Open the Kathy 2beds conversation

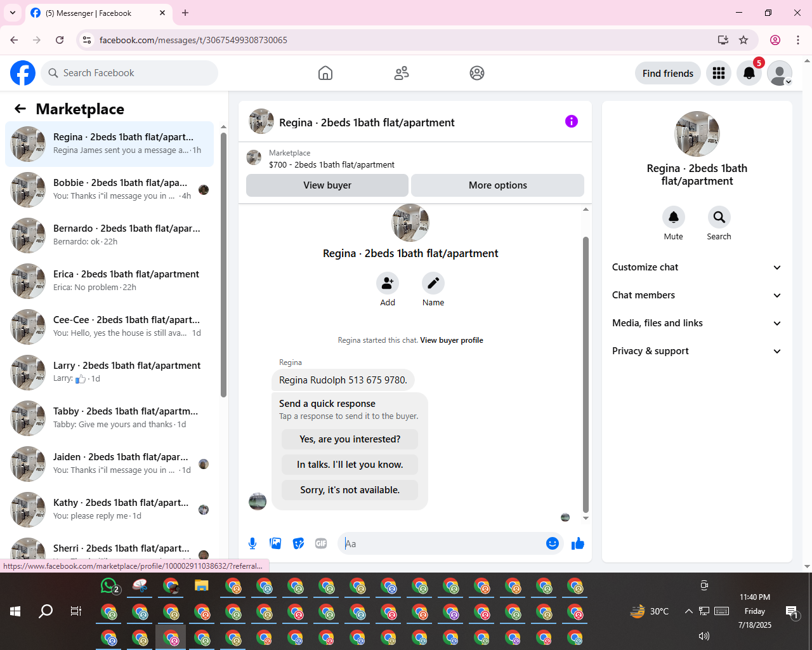pos(110,510)
